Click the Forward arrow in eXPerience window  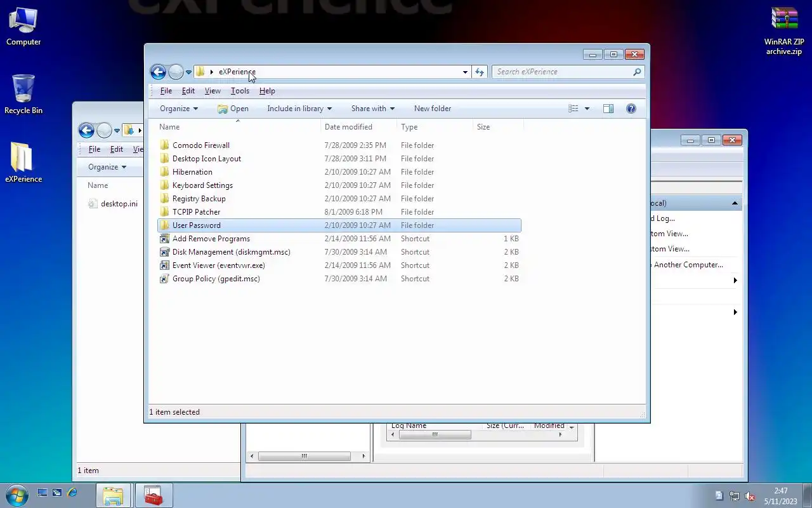tap(176, 72)
